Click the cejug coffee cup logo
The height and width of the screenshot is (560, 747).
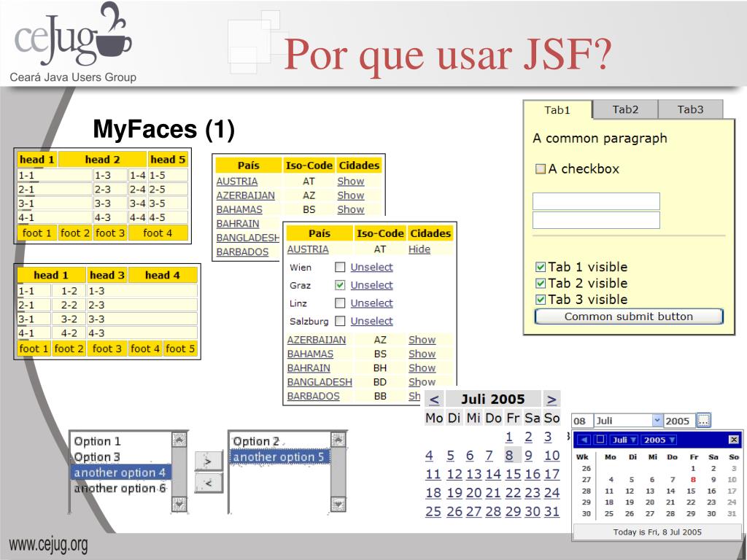coord(74,35)
